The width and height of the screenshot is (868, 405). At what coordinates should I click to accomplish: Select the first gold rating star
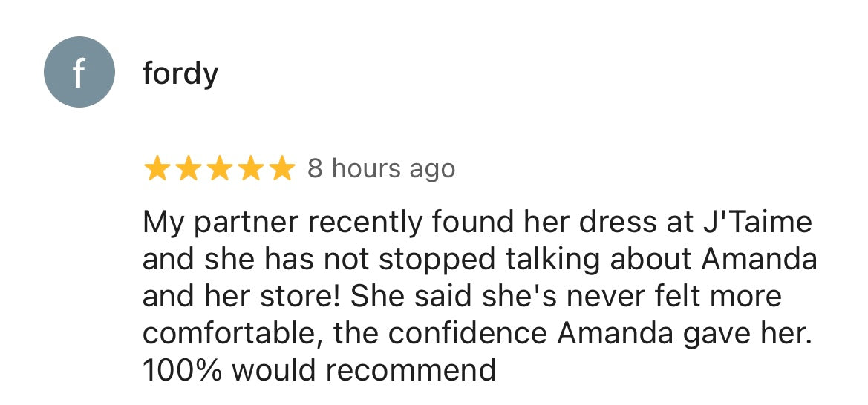click(x=157, y=169)
